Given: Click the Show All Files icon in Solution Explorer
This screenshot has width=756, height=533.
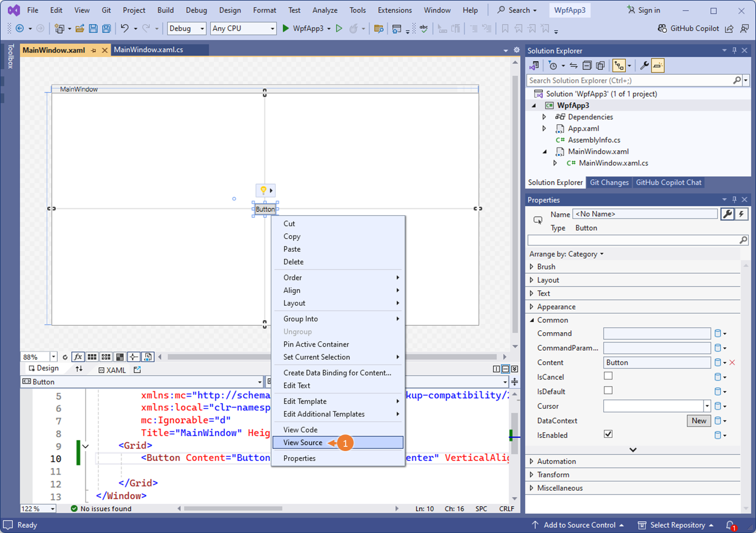Looking at the screenshot, I should pos(600,66).
